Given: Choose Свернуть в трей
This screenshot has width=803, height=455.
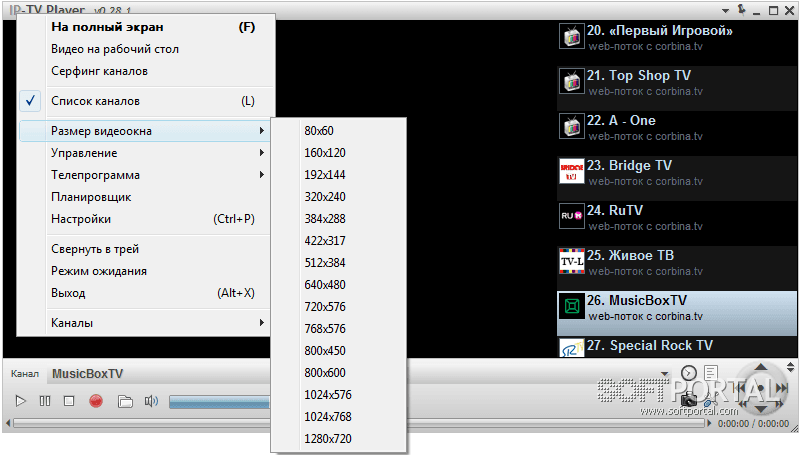Looking at the screenshot, I should tap(146, 249).
